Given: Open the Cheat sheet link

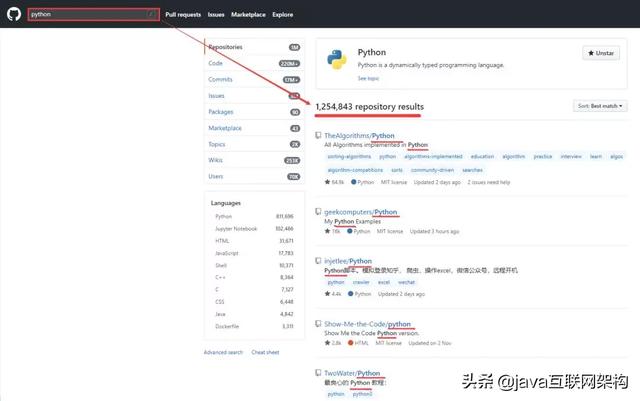Looking at the screenshot, I should point(265,352).
